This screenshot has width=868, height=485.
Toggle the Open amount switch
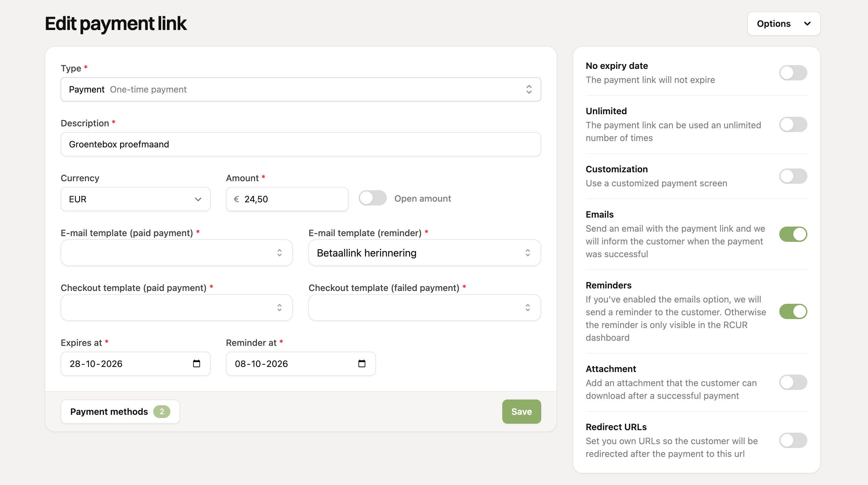tap(372, 198)
